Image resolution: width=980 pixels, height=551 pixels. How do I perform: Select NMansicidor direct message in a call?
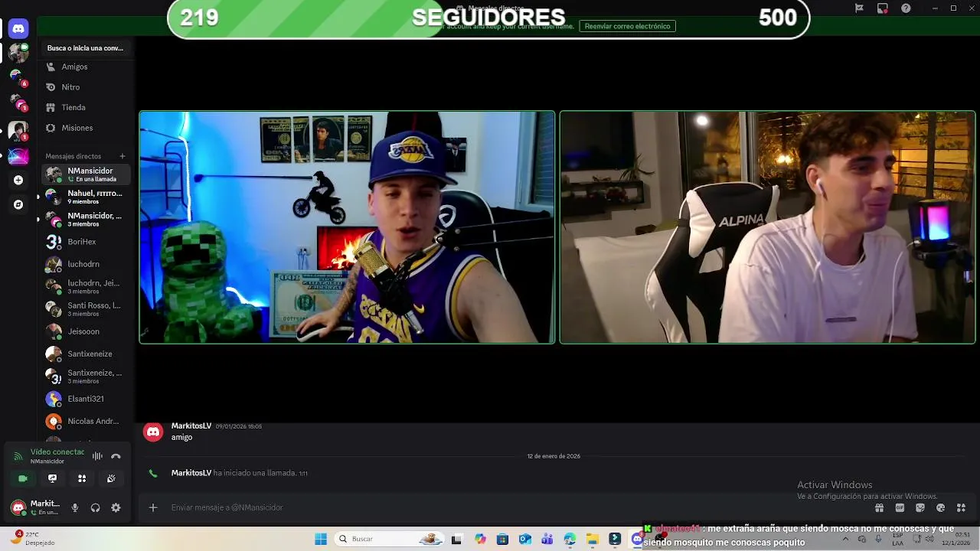coord(85,174)
